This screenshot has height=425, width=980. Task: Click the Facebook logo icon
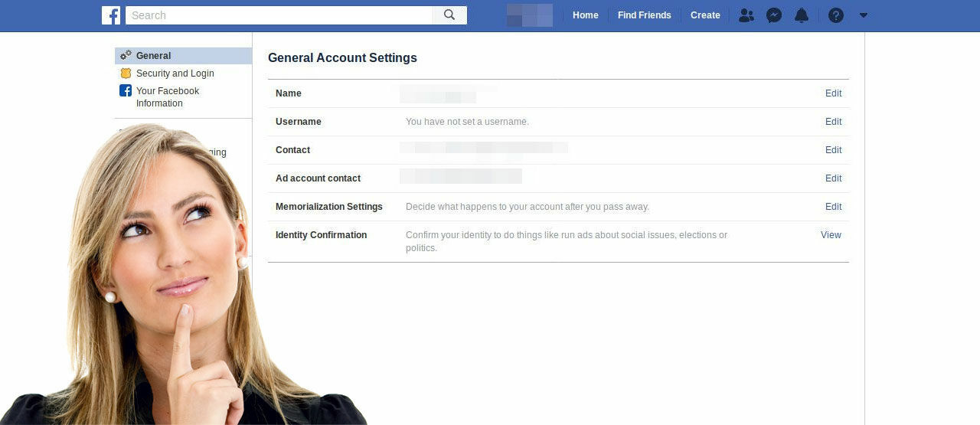point(111,15)
